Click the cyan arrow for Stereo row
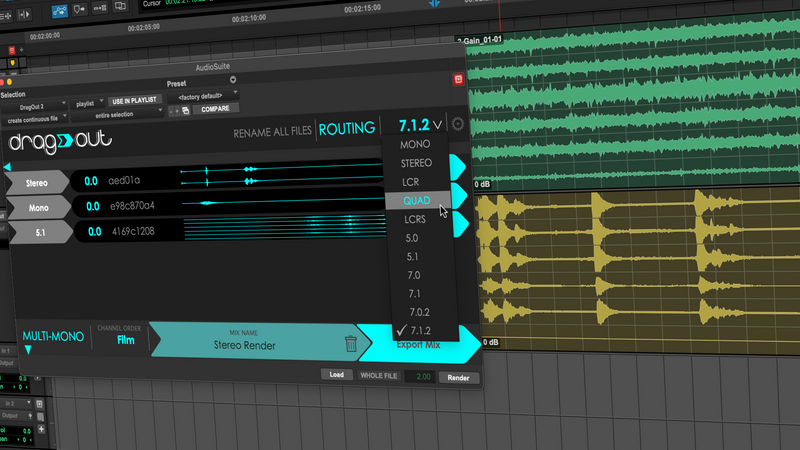The height and width of the screenshot is (450, 800). 457,168
